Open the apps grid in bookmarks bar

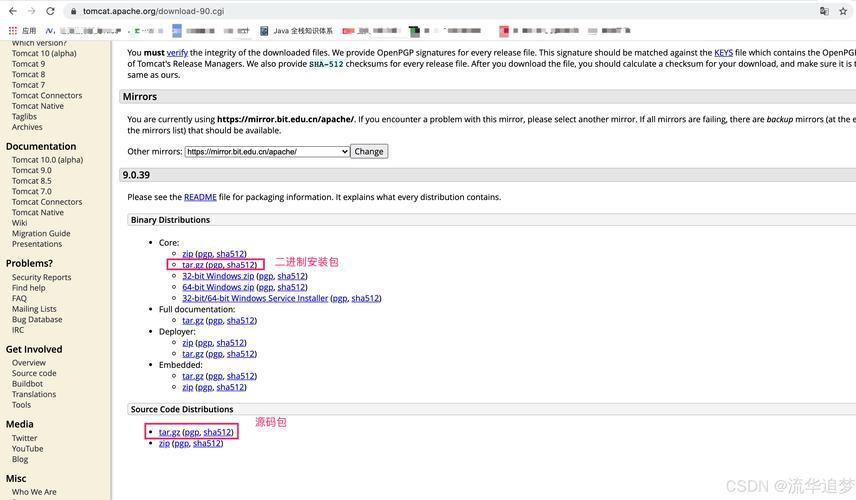tap(13, 31)
